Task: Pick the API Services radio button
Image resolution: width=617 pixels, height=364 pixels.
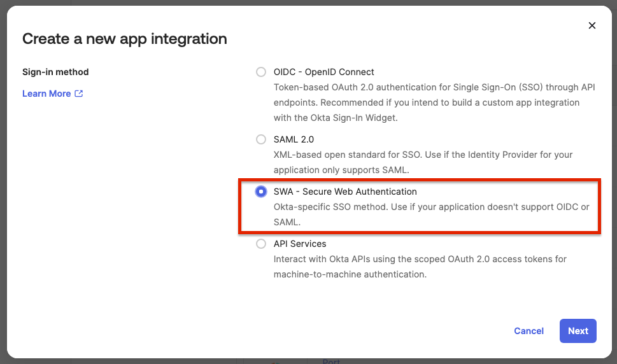Action: [x=261, y=244]
